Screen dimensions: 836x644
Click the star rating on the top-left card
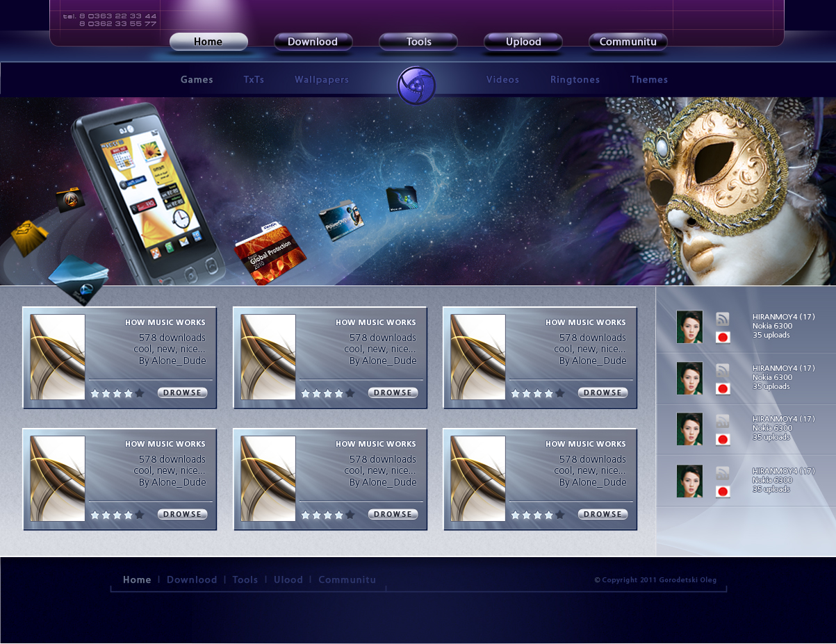117,393
